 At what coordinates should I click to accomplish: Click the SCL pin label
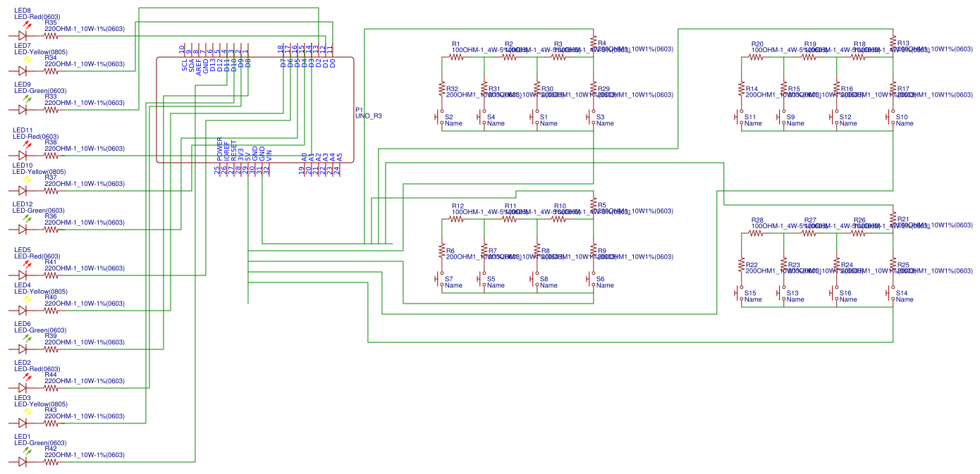185,65
